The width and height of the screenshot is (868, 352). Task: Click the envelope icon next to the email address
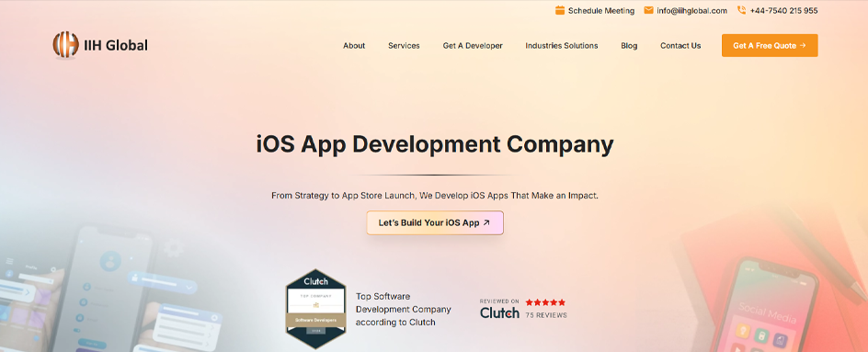[x=648, y=10]
